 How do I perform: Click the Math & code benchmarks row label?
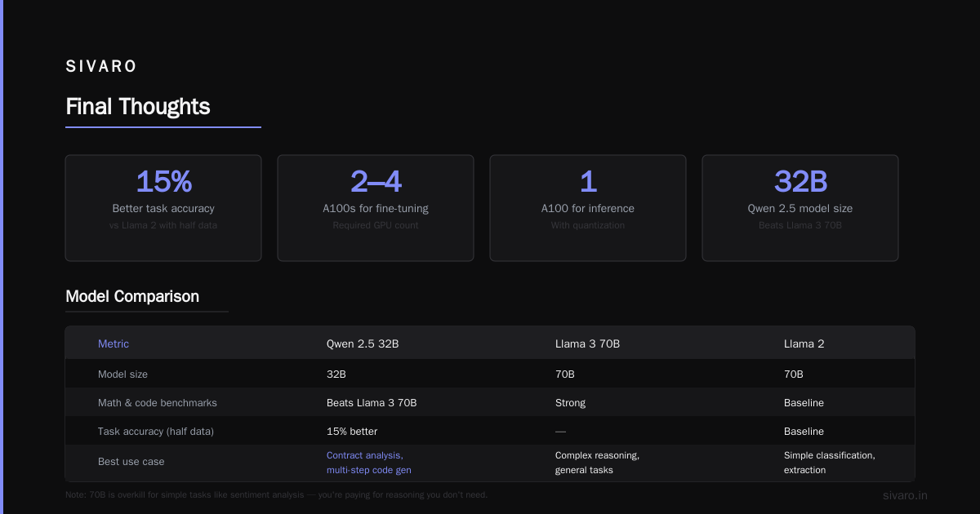point(158,402)
